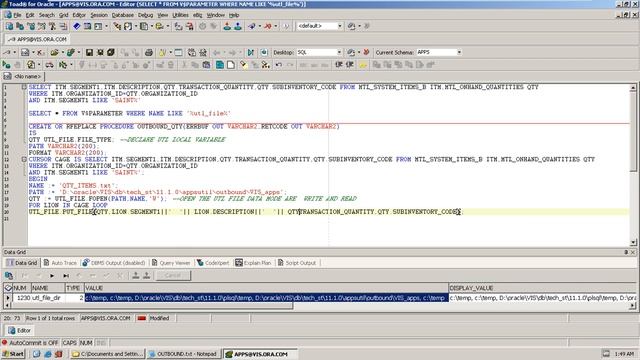Click the Save All floppy stack icon
The height and width of the screenshot is (360, 640).
111,53
